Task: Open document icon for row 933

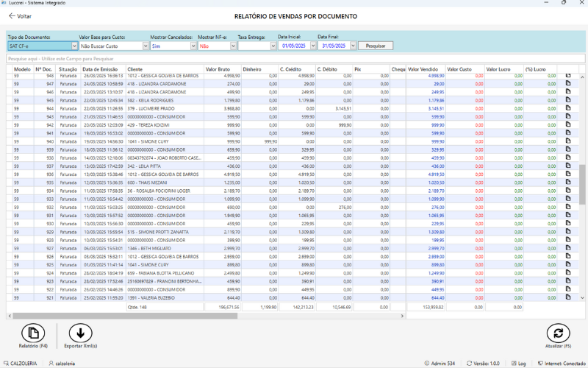Action: pyautogui.click(x=568, y=199)
